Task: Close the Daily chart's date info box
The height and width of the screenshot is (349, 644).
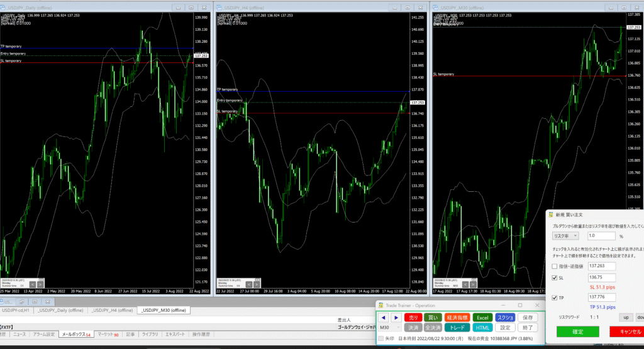Action: 41,280
